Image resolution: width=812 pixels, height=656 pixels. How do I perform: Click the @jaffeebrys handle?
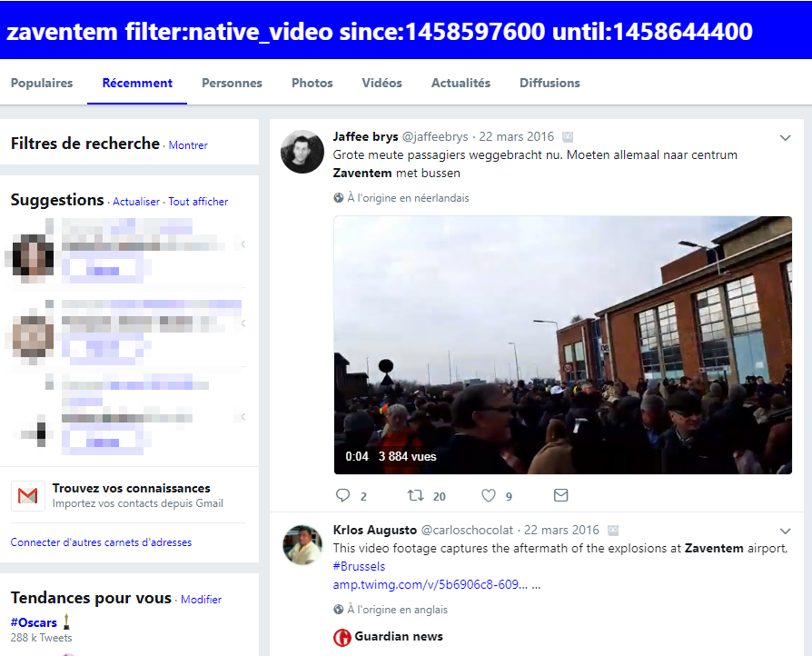click(435, 137)
